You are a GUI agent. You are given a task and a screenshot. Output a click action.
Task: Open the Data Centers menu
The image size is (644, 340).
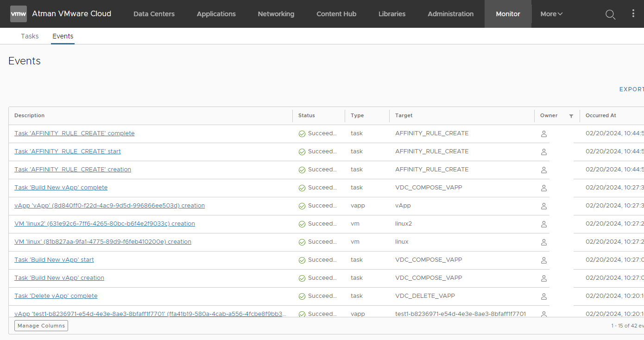point(154,14)
